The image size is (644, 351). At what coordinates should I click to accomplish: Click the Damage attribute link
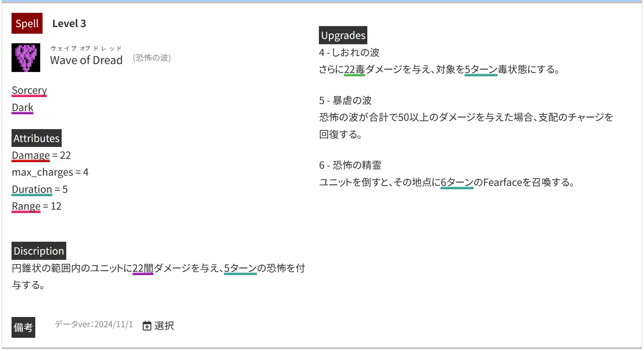[x=31, y=155]
